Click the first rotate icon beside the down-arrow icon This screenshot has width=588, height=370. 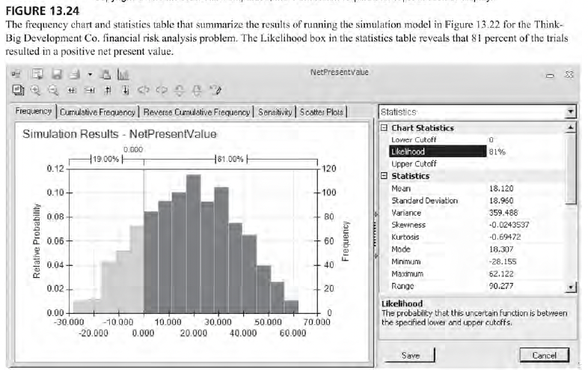click(x=143, y=90)
